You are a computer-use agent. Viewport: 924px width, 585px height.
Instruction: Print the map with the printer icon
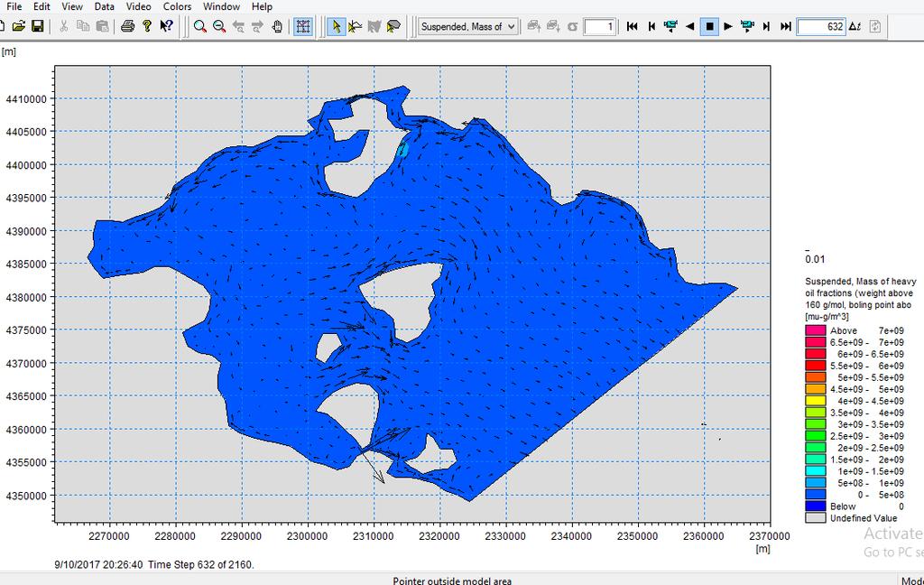(127, 26)
